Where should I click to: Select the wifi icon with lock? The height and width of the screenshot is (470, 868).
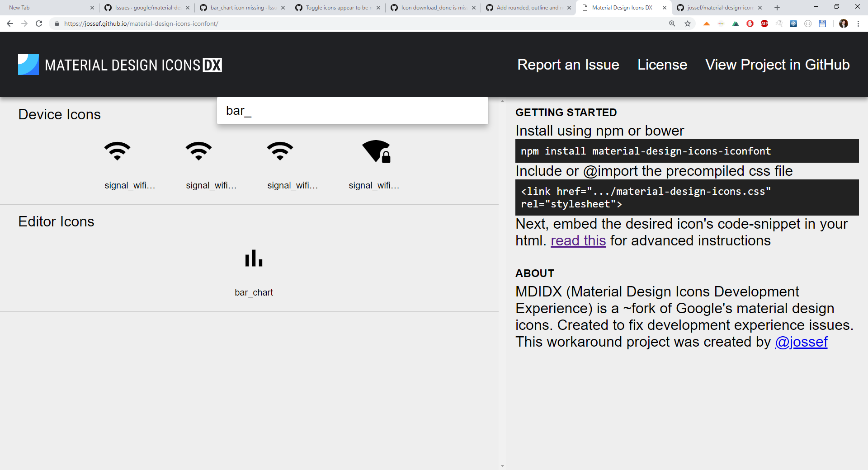pos(376,151)
